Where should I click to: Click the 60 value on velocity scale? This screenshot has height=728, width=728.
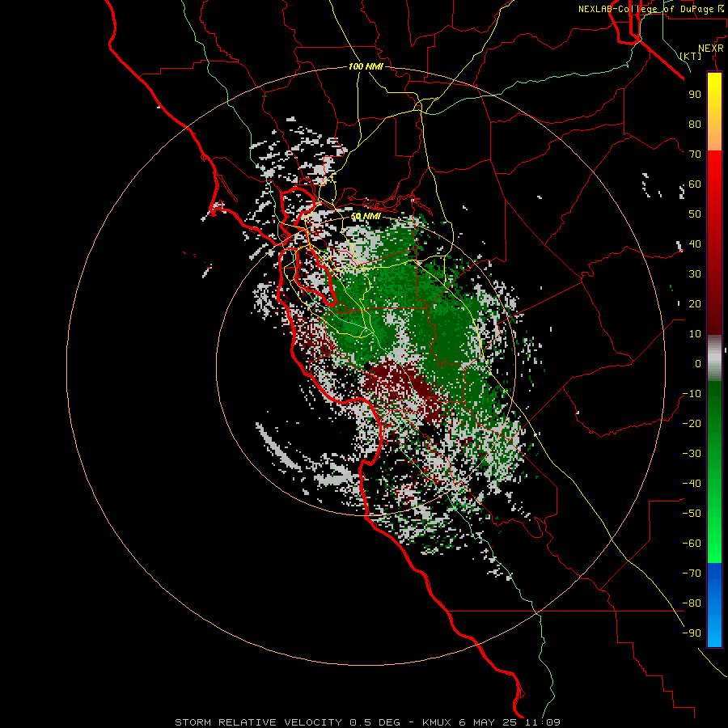pos(695,184)
